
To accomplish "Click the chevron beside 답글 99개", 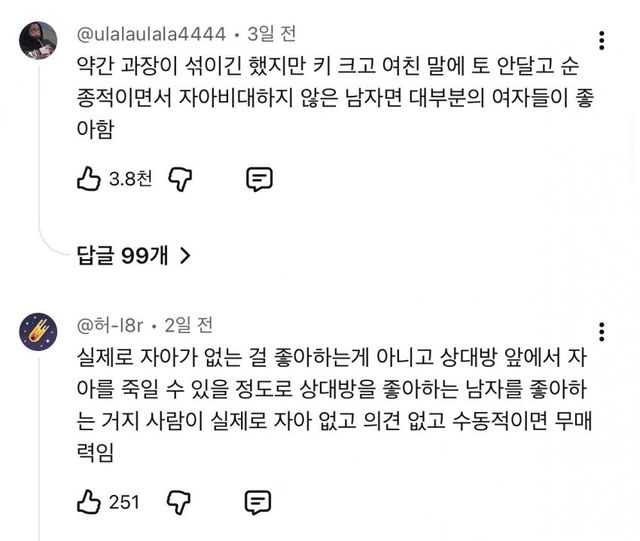I will point(184,256).
